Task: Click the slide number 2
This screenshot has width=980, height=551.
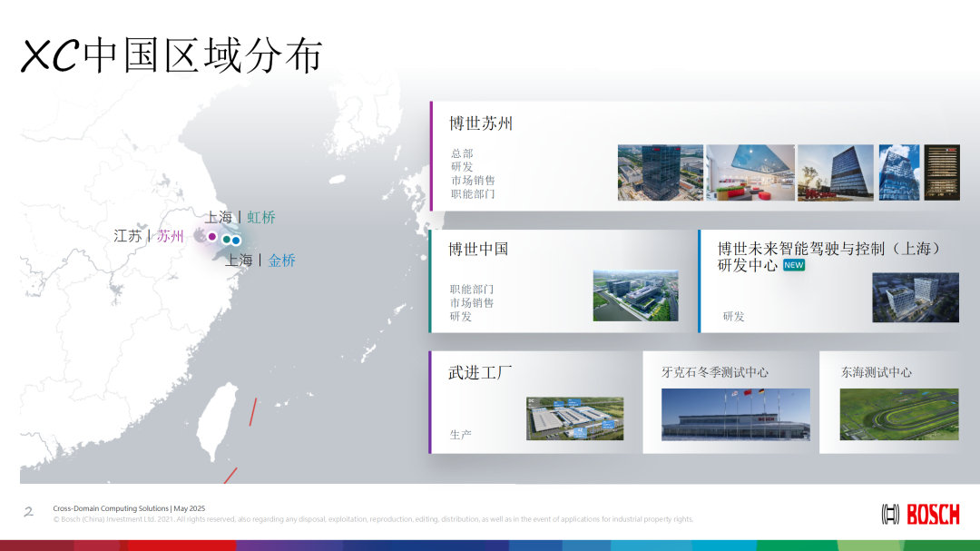Action: coord(29,512)
